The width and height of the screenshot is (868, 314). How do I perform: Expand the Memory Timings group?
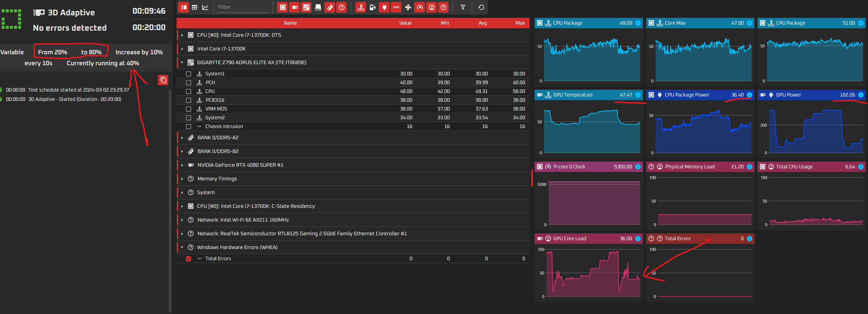182,179
